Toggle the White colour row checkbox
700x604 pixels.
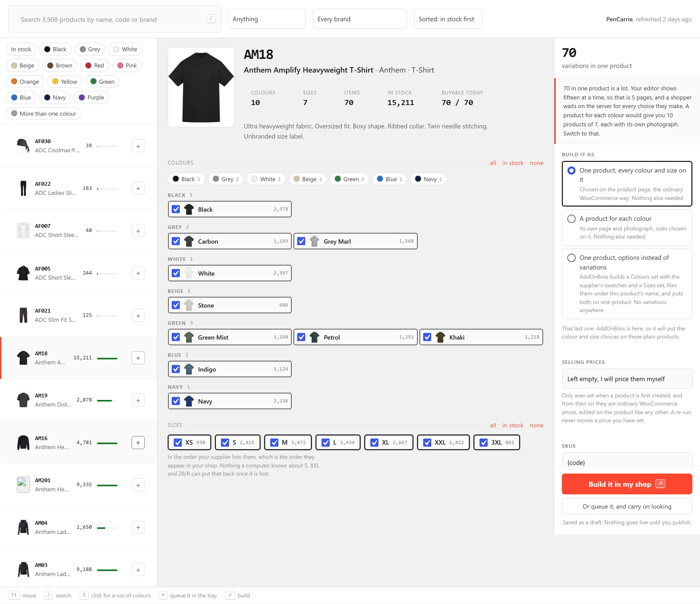tap(176, 273)
